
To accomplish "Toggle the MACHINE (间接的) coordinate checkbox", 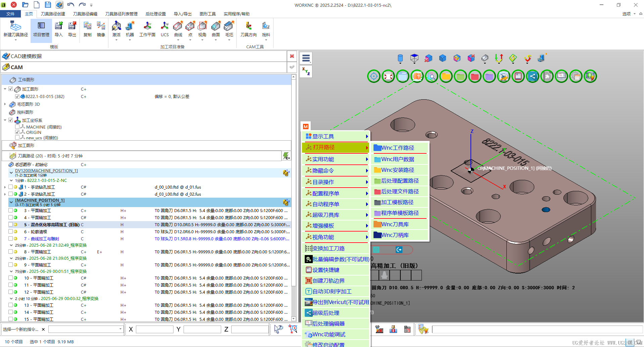I will pyautogui.click(x=17, y=127).
